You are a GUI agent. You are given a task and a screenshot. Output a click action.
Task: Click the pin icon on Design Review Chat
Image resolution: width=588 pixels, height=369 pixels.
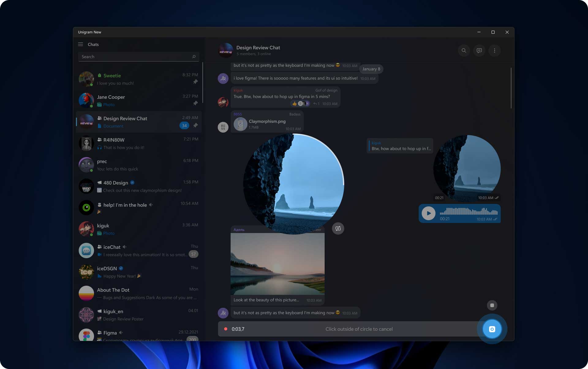195,125
